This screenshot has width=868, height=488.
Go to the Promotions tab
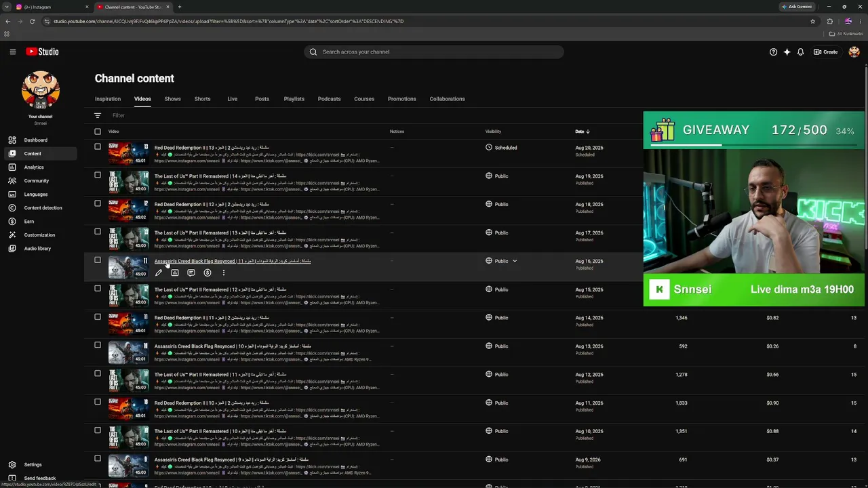point(402,99)
